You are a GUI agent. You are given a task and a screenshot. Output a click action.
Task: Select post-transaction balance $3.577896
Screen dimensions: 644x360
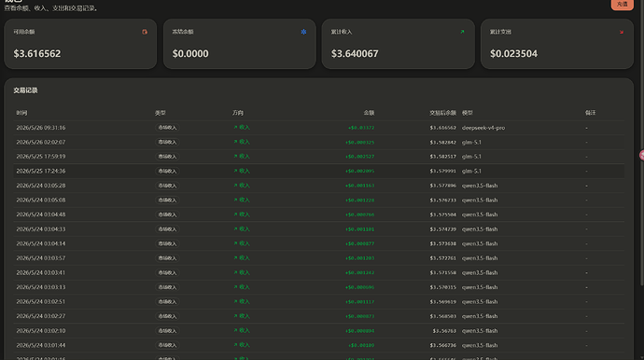442,186
